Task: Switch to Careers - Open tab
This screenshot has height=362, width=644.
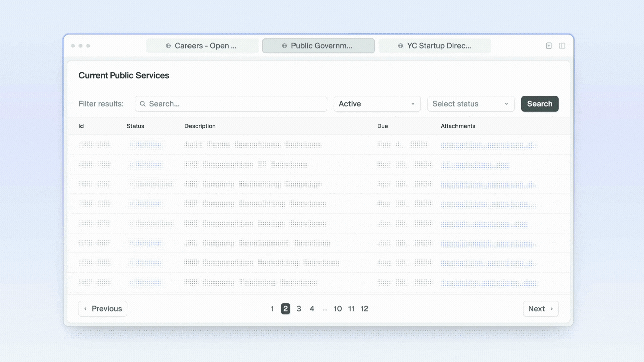Action: 202,46
